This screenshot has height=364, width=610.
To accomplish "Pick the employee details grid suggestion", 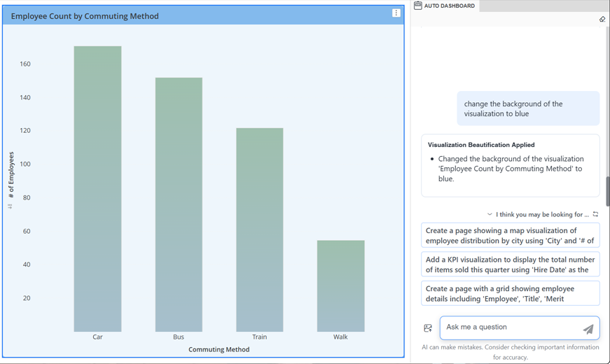I will coord(510,293).
